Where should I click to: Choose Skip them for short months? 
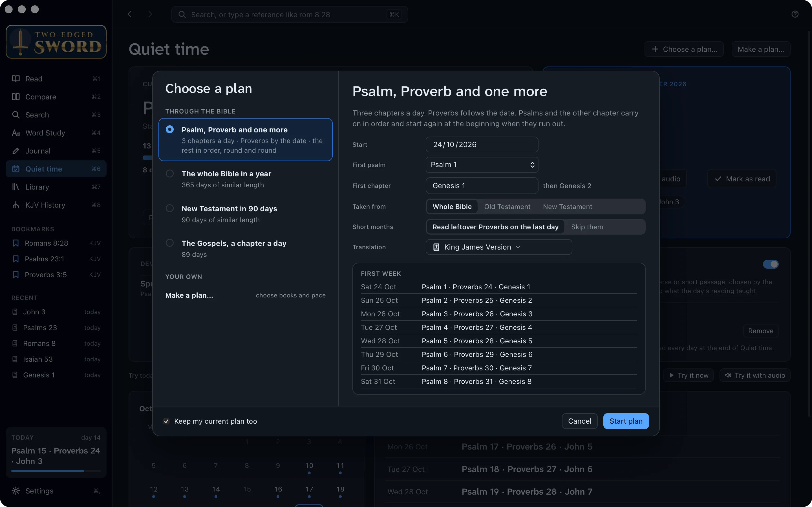tap(587, 227)
